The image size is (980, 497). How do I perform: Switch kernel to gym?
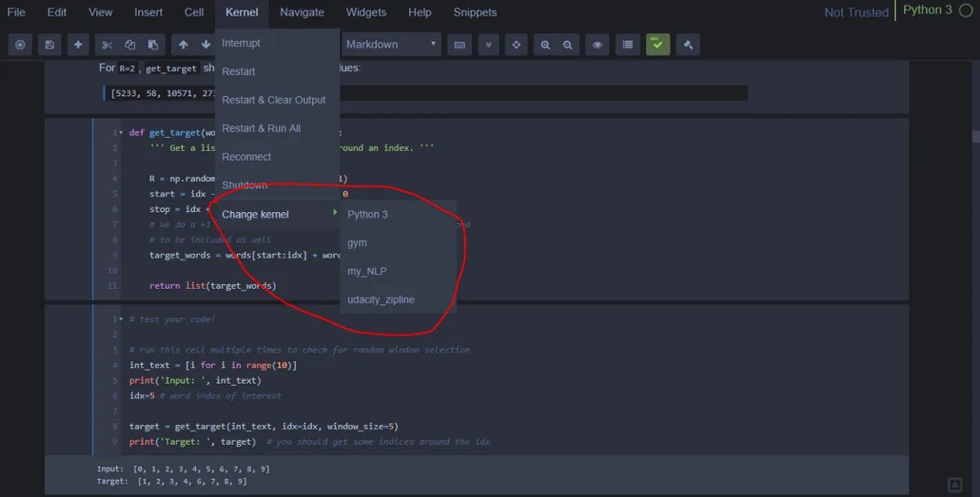398,243
